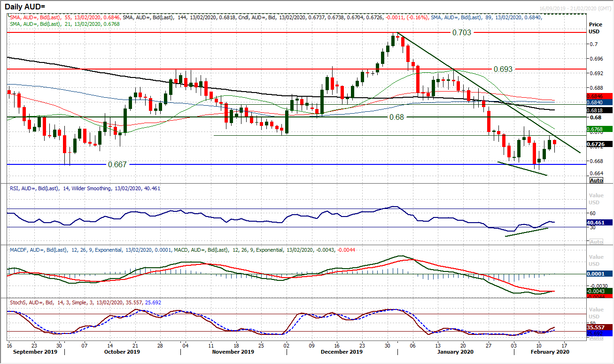Viewport: 614px width, 364px height.
Task: Click the 0.664 tick on the price axis
Action: point(596,173)
